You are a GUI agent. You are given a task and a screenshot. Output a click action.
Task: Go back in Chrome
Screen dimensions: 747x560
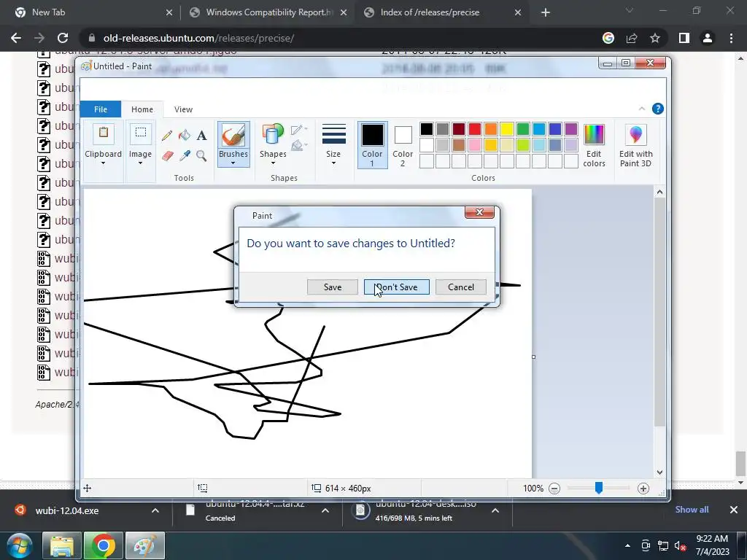(16, 38)
